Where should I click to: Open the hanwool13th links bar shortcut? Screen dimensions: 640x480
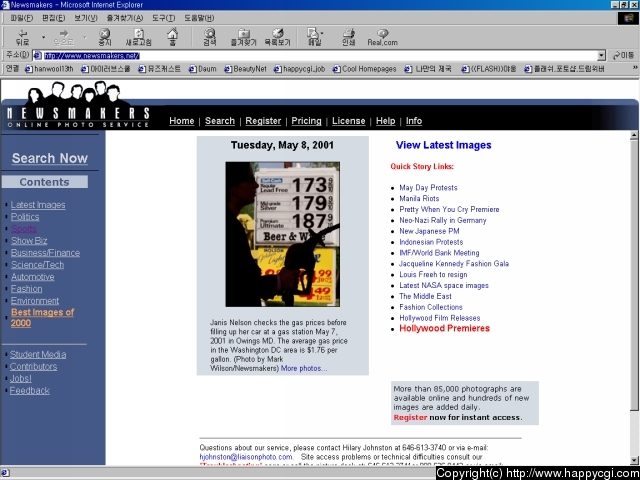[x=49, y=69]
